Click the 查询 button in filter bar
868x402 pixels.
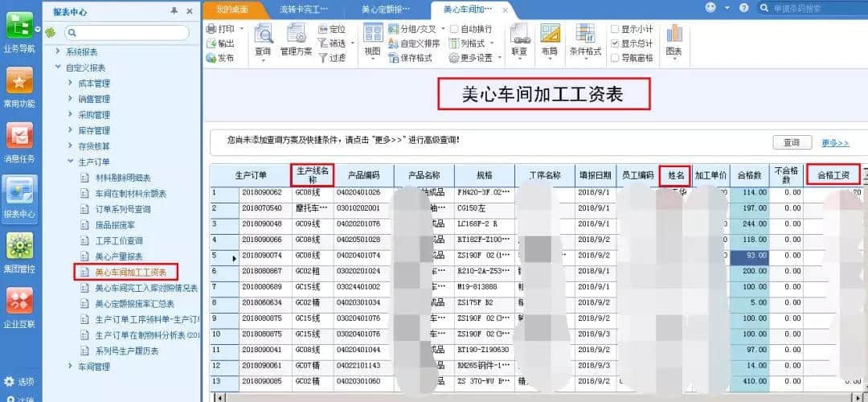[792, 142]
